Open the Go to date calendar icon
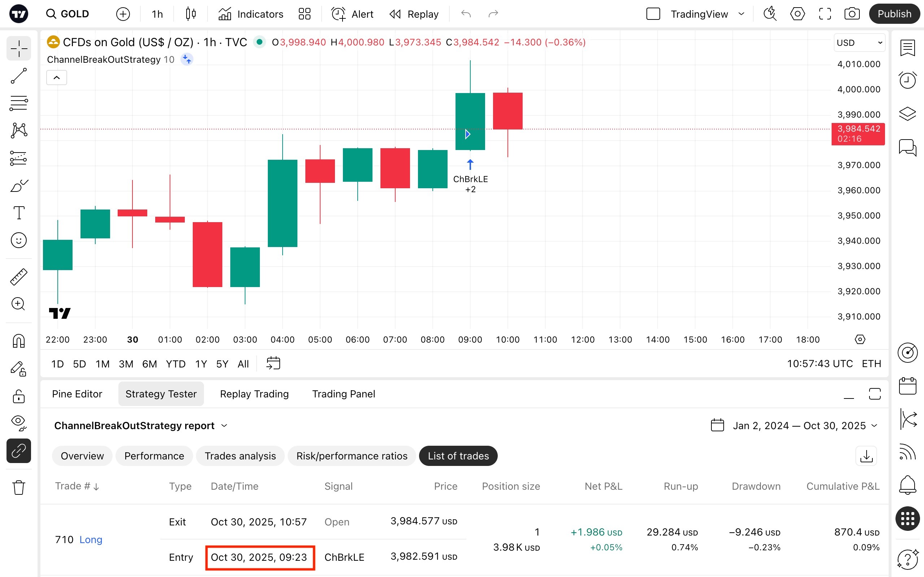This screenshot has width=924, height=577. tap(273, 363)
